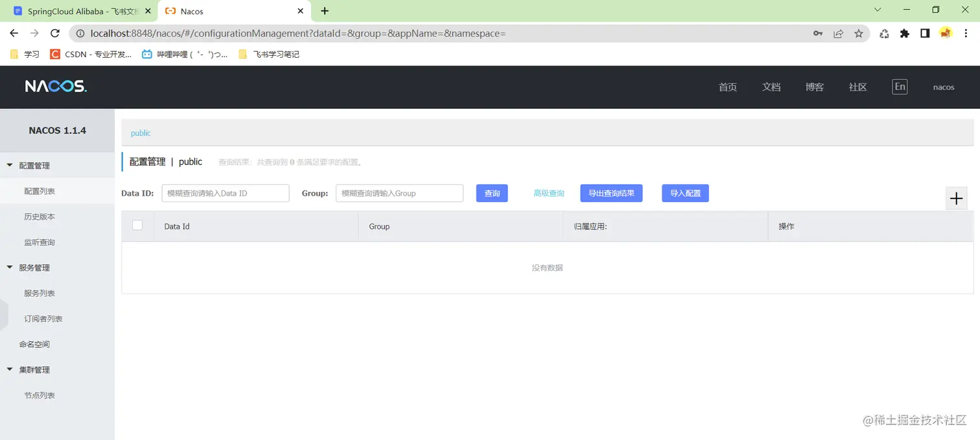Viewport: 980px width, 440px height.
Task: Select the Nacos browser tab
Action: tap(235, 11)
